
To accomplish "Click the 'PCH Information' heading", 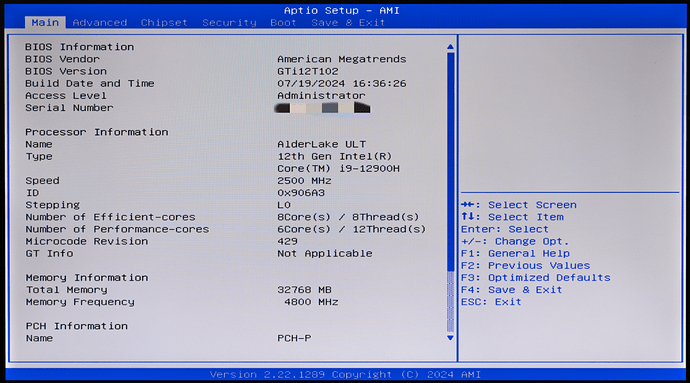I will 77,326.
